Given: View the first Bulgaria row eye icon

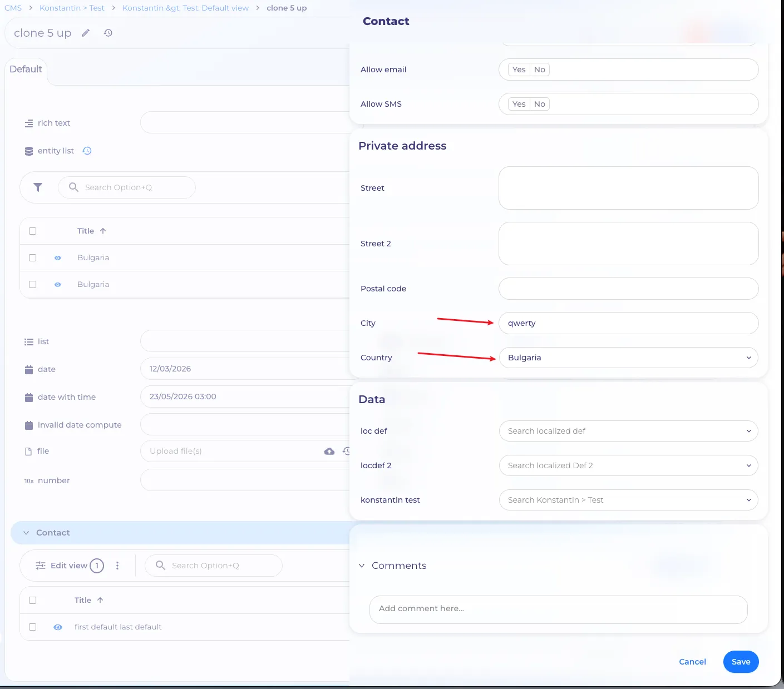Looking at the screenshot, I should [x=58, y=258].
